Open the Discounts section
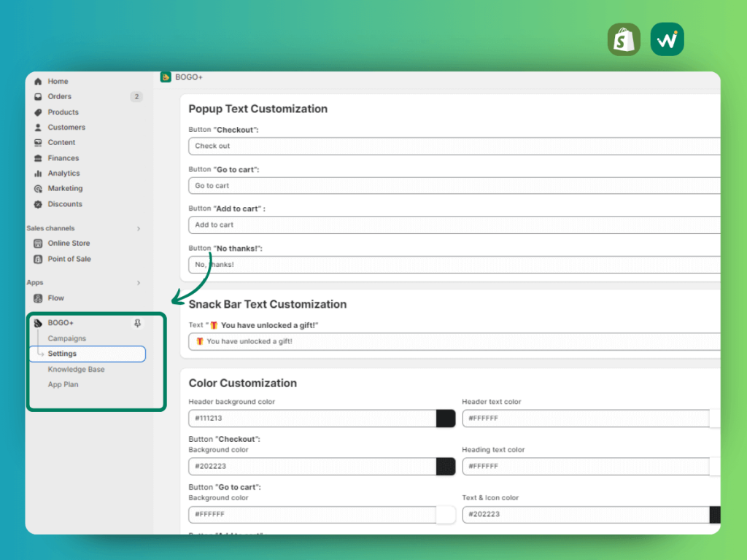Screen dimensions: 747x560 [x=65, y=204]
